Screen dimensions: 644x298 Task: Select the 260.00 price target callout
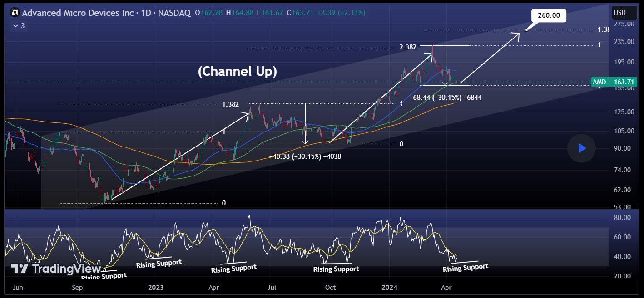tap(549, 15)
